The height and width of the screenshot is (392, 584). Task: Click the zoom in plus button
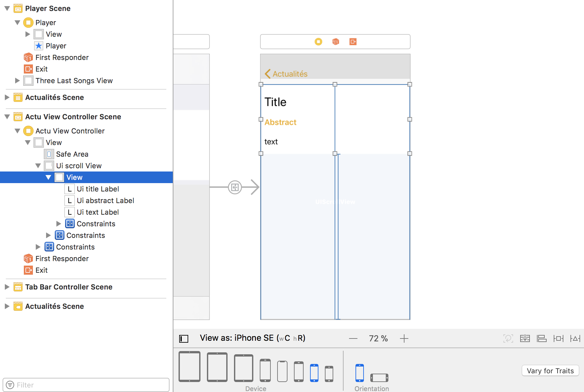pyautogui.click(x=404, y=338)
